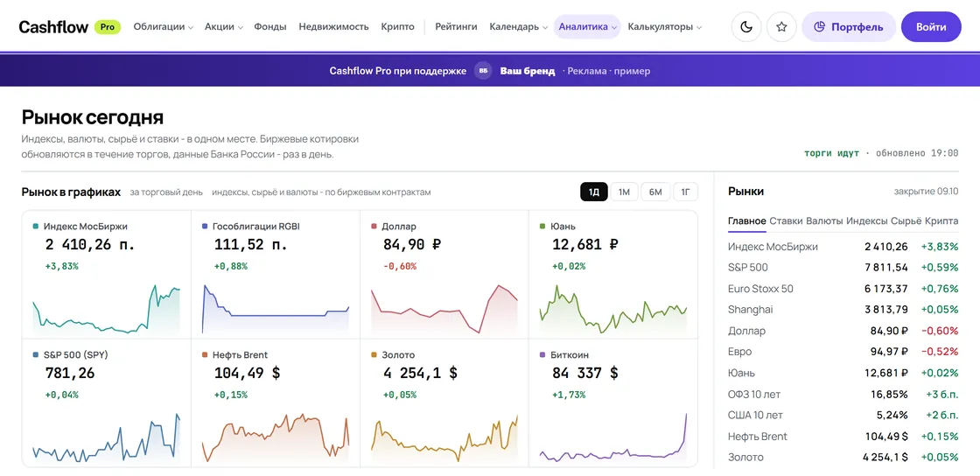
Task: Expand the Аналитика dropdown
Action: [x=587, y=27]
